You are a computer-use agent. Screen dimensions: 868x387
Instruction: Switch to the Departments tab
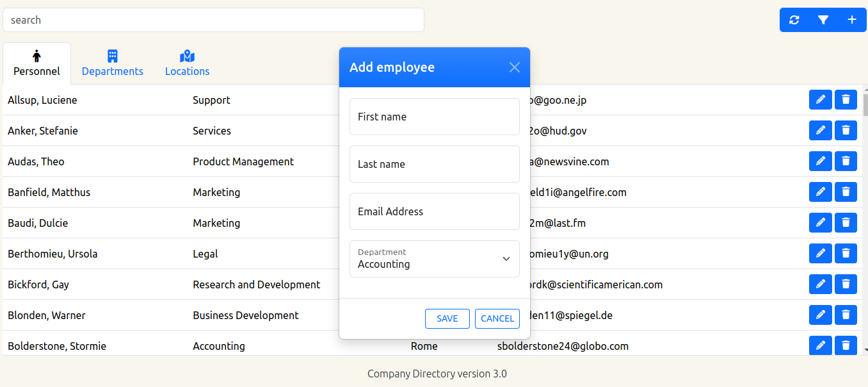pyautogui.click(x=113, y=63)
